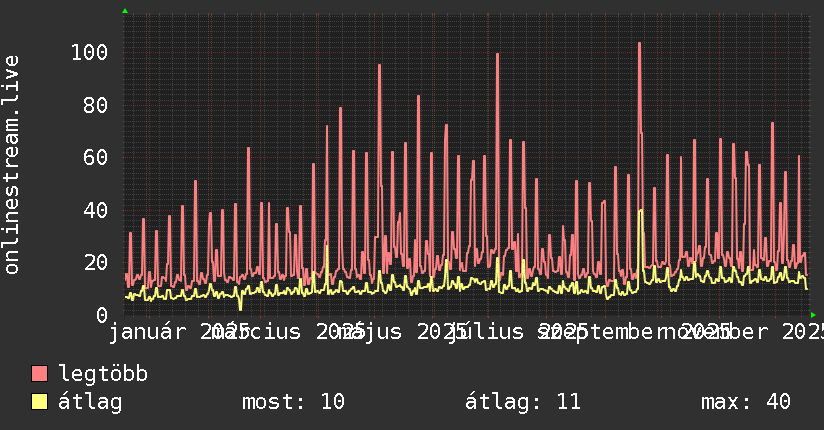The image size is (824, 430).
Task: Click the y-axis label '20'
Action: point(96,262)
